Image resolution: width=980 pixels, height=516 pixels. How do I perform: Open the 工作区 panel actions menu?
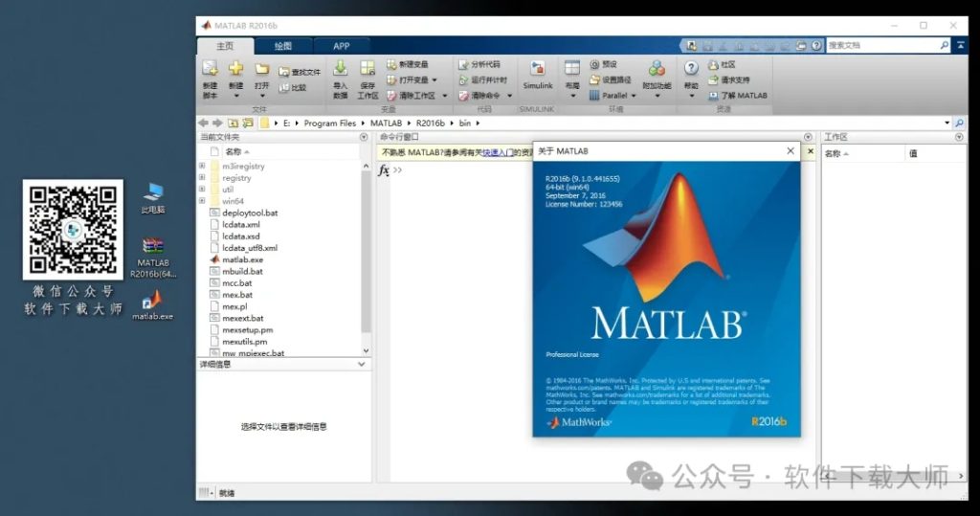click(x=959, y=137)
